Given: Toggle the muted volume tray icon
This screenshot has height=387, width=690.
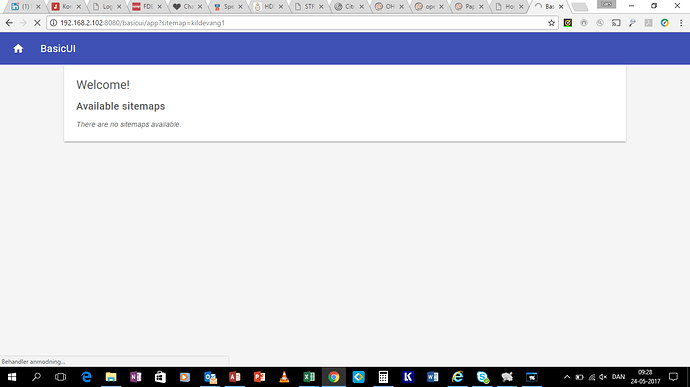Looking at the screenshot, I should click(x=603, y=377).
